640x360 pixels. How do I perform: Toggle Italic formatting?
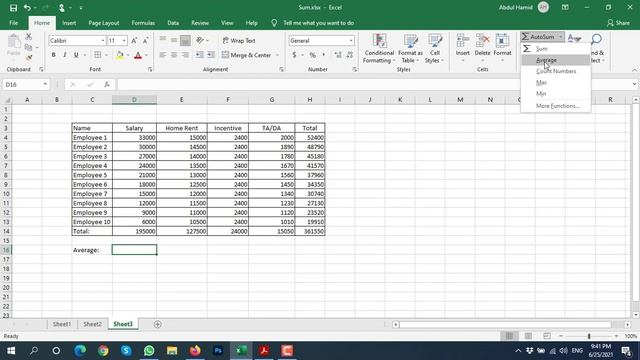point(64,55)
